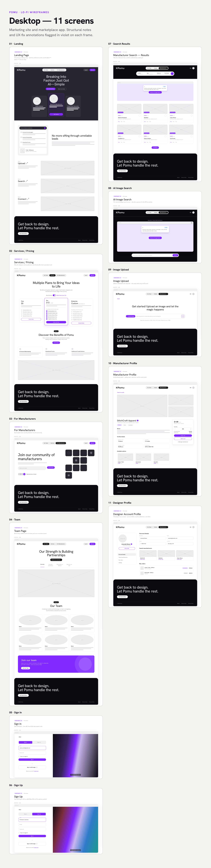This screenshot has height=868, width=211.
Task: Click AI-Powered Matchmaking icon in Services frame
Action: click(x=20, y=349)
